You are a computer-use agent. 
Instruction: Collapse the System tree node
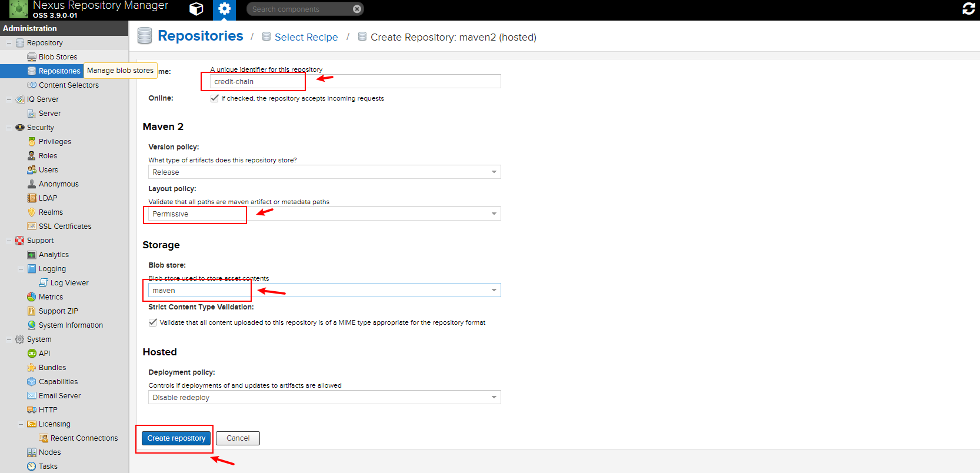pos(9,339)
